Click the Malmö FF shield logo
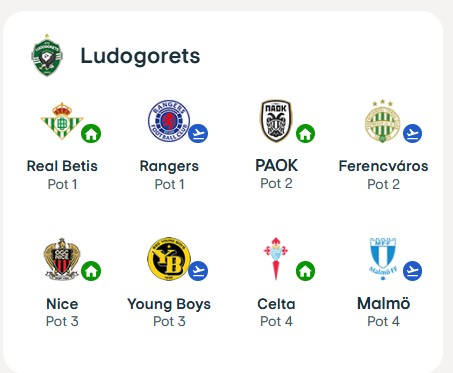This screenshot has height=373, width=453. point(383,259)
